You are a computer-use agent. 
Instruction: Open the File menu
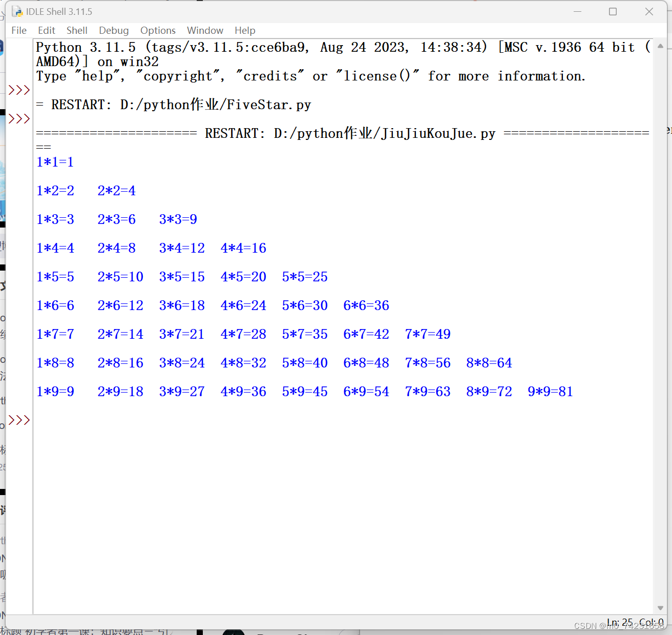point(18,30)
